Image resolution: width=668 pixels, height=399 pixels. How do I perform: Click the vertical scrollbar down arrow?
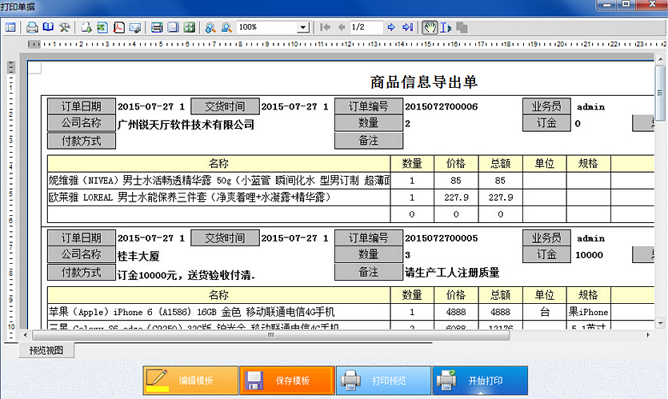(660, 324)
